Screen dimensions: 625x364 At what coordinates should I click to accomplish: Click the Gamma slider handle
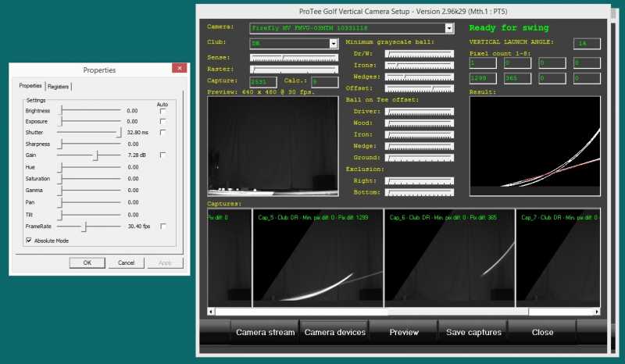61,191
